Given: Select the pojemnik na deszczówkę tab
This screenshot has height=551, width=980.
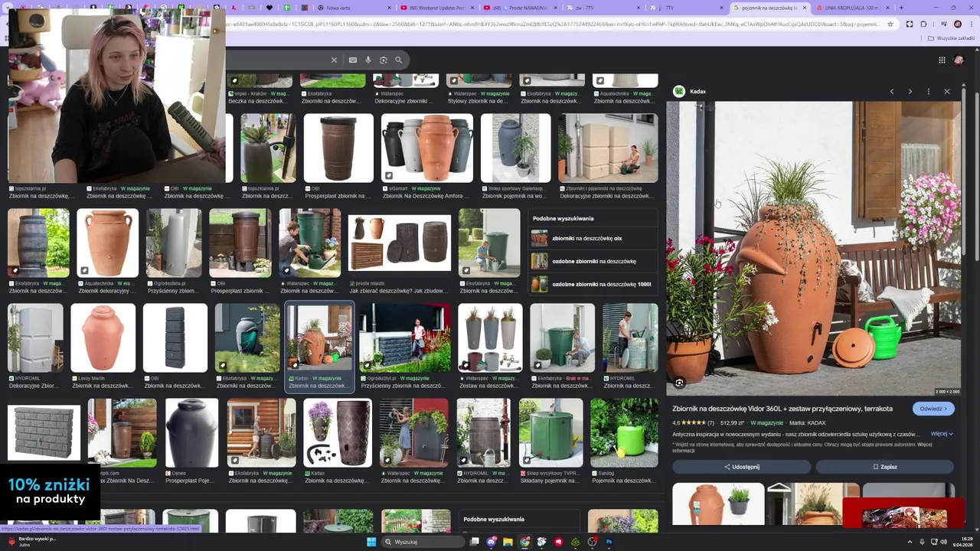Looking at the screenshot, I should point(769,8).
